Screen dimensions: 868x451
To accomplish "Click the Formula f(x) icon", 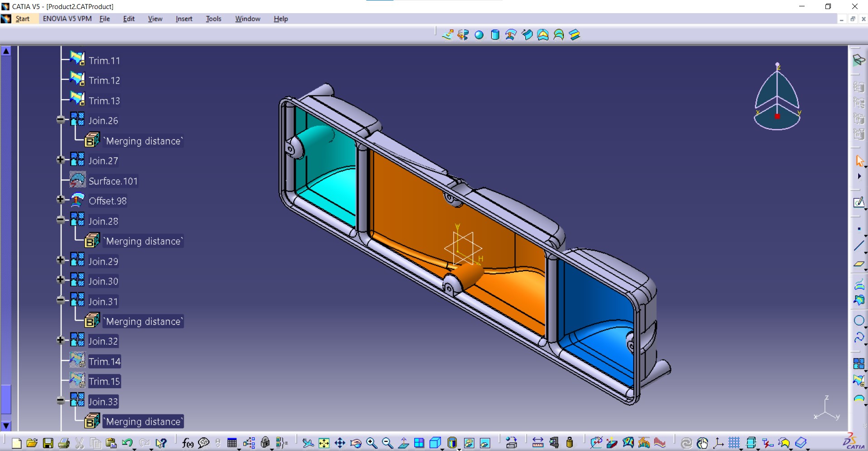I will (x=187, y=443).
